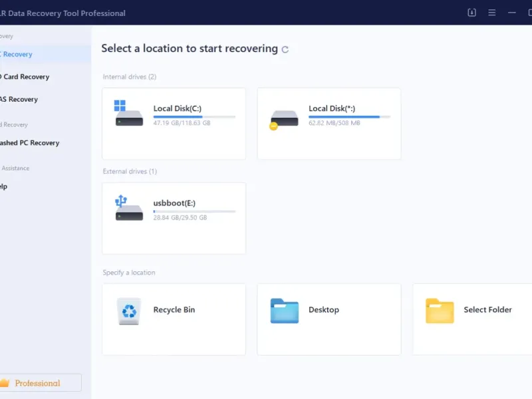Click the External drives (1) label
Image resolution: width=532 pixels, height=399 pixels.
point(130,172)
